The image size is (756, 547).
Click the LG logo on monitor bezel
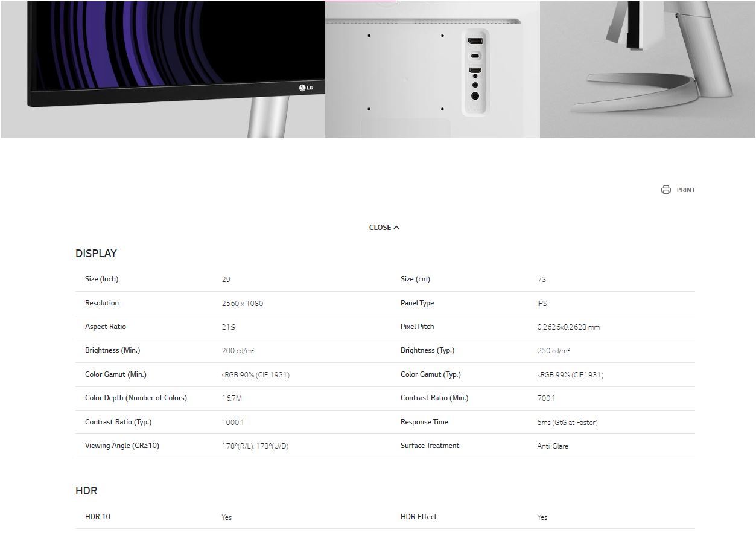[x=306, y=88]
